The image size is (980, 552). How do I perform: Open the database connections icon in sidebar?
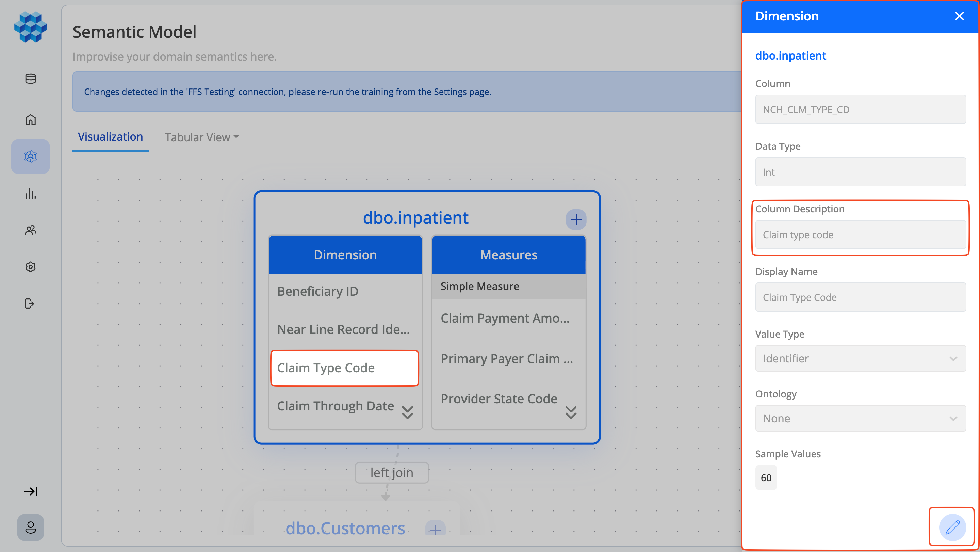tap(30, 79)
